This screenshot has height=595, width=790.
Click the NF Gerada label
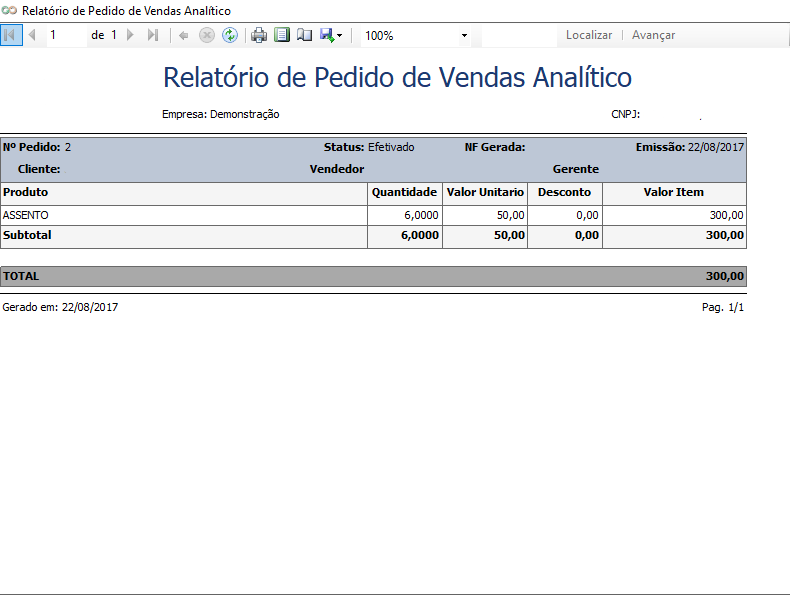(x=495, y=147)
